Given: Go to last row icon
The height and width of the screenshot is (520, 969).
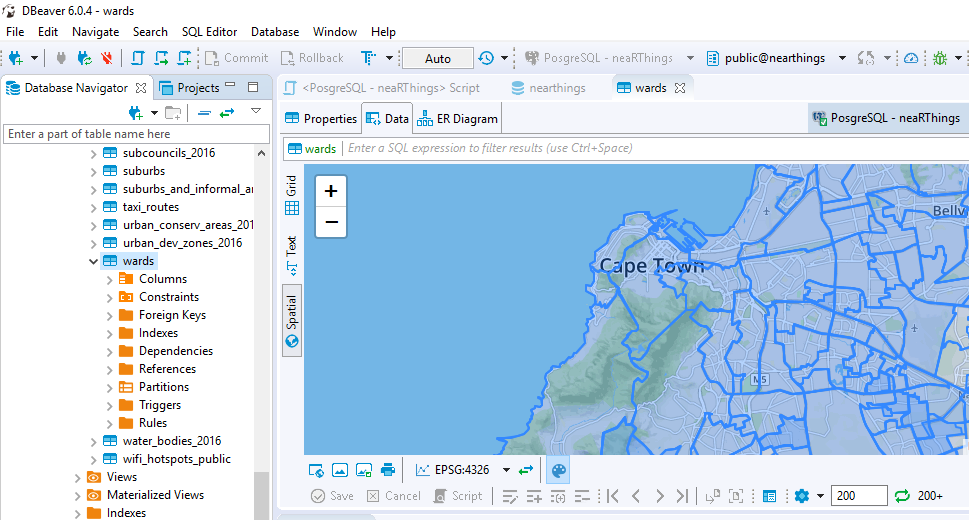Looking at the screenshot, I should pyautogui.click(x=682, y=496).
